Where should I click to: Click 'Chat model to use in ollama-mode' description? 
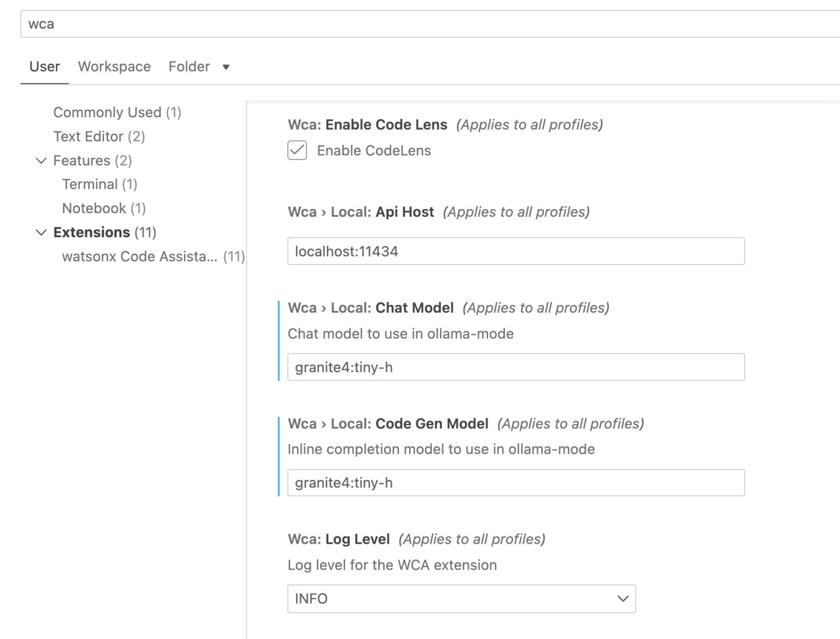coord(400,334)
